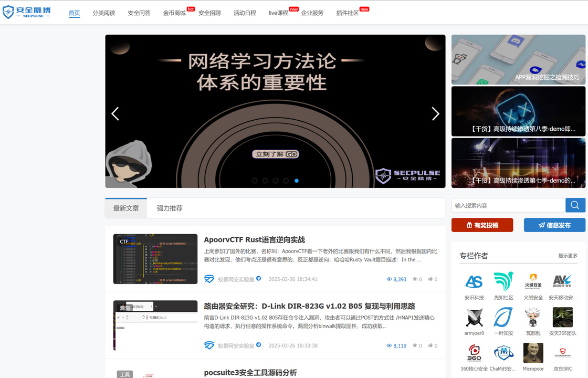The height and width of the screenshot is (378, 588).
Task: Open the 先知社区 author avatar
Action: (503, 281)
